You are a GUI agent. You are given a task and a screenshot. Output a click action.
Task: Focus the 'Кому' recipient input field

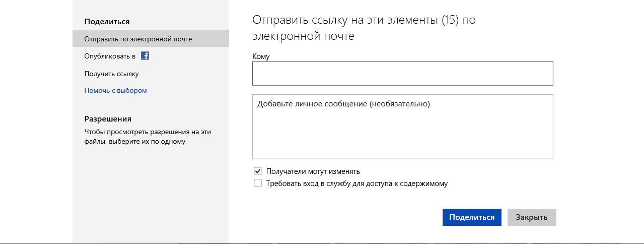tap(402, 74)
